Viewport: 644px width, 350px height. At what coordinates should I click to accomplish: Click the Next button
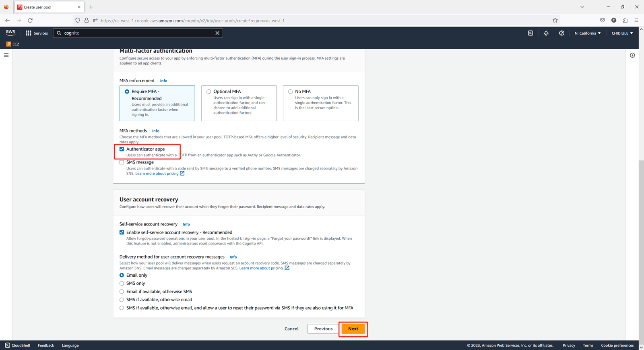[353, 329]
